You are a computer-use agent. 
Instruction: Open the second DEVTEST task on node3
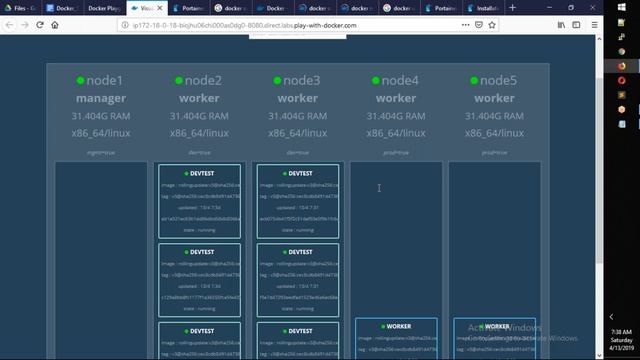[x=298, y=280]
